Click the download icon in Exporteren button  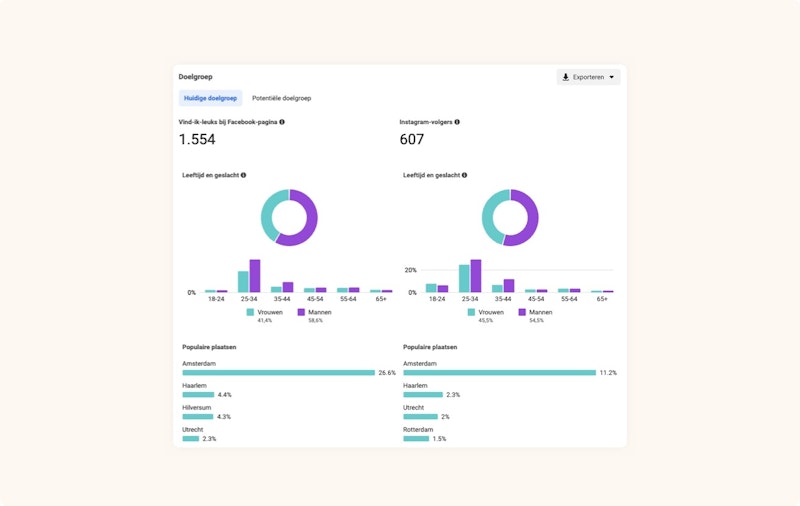(x=566, y=77)
